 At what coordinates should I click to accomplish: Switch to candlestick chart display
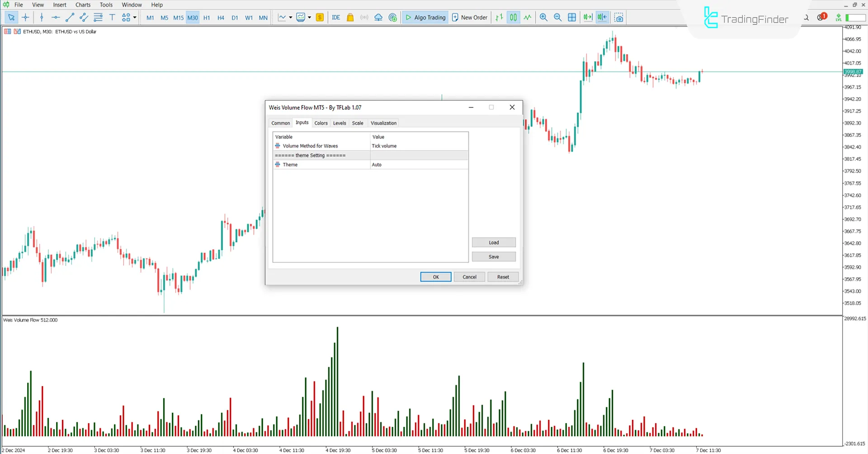[513, 18]
